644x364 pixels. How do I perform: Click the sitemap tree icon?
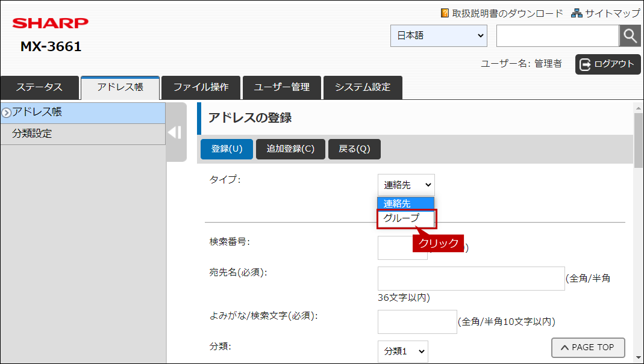577,13
